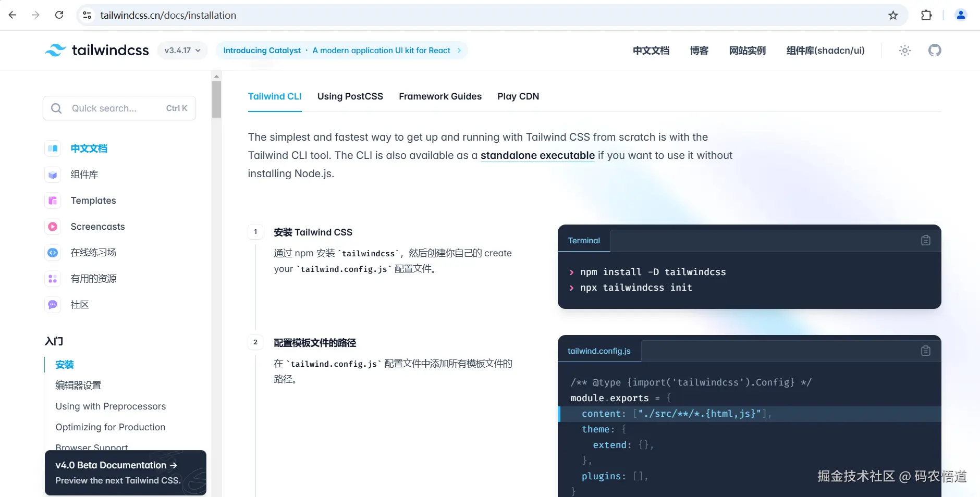Click the 'npx tailwindcss init' command

[x=636, y=288]
